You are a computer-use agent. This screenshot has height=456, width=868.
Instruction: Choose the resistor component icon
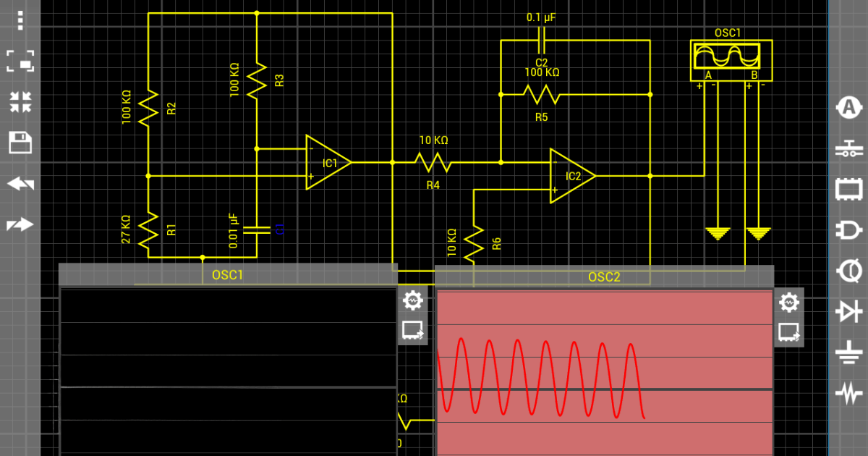click(x=848, y=394)
